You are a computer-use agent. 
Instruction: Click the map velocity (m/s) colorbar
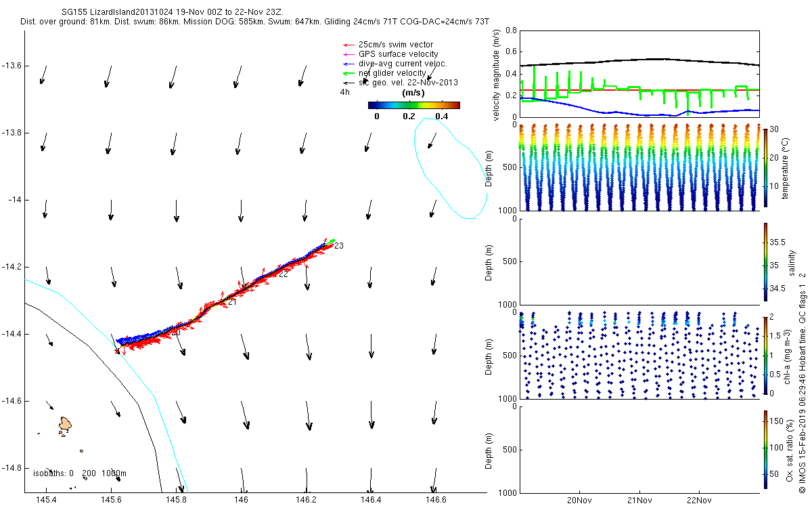[x=414, y=105]
